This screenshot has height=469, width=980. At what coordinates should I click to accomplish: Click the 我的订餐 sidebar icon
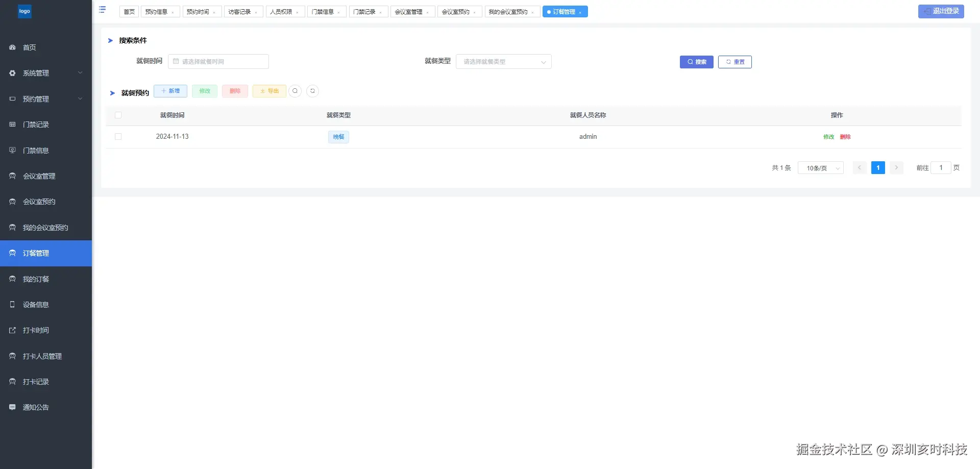pyautogui.click(x=12, y=279)
